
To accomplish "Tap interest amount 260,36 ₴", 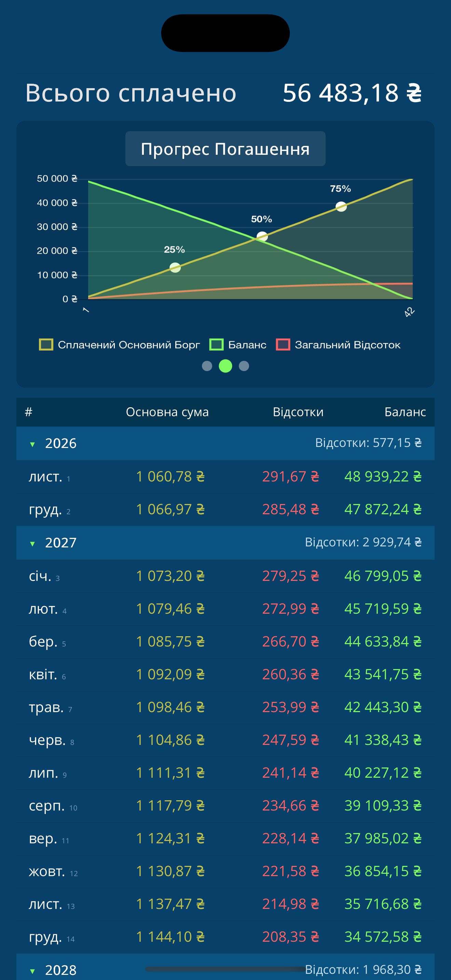I will click(290, 675).
